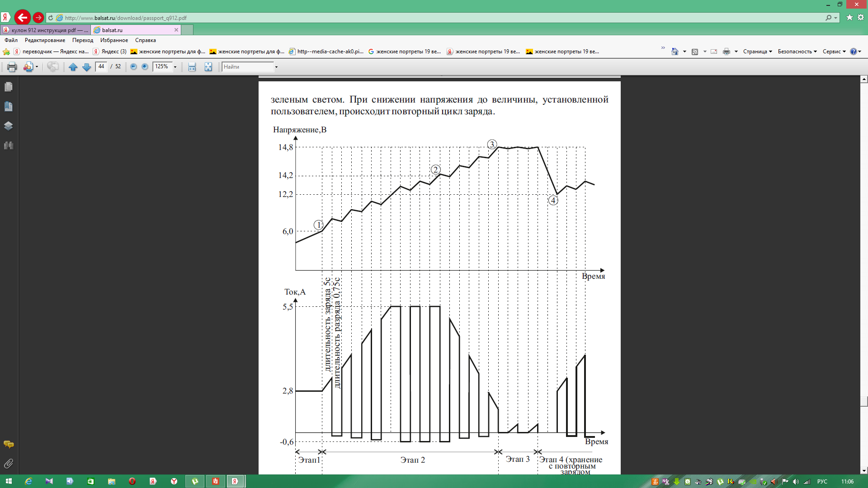Click the PDF print icon
The image size is (868, 488).
(x=12, y=67)
